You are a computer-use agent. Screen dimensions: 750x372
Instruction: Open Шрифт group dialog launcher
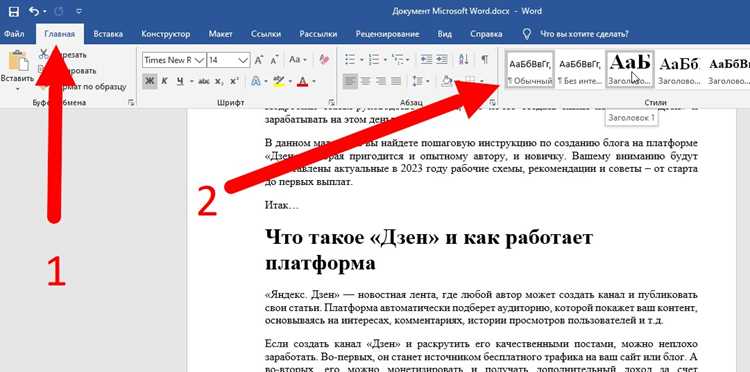[x=331, y=102]
